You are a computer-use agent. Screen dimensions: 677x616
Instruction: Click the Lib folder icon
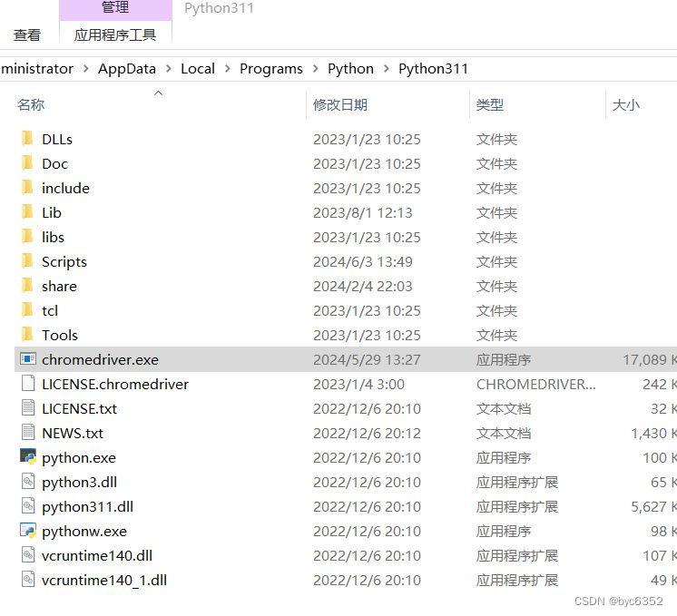pyautogui.click(x=27, y=212)
